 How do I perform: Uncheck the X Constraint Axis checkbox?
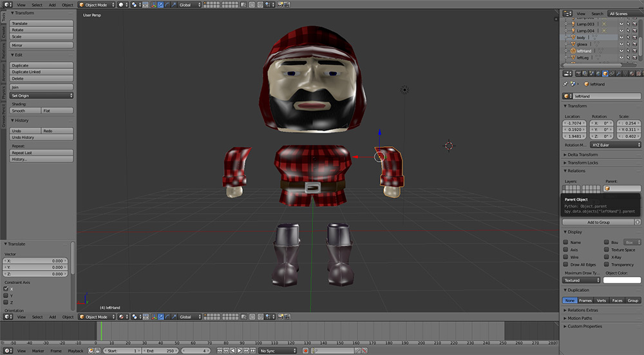(6, 289)
